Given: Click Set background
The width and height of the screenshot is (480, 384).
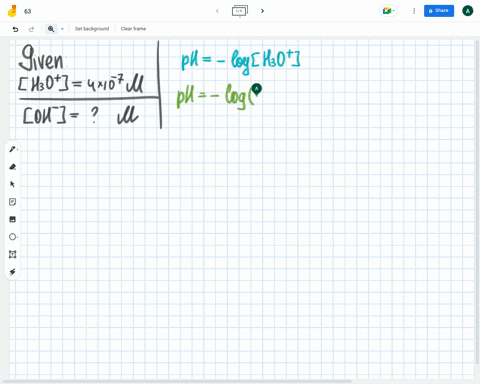Looking at the screenshot, I should coord(92,29).
